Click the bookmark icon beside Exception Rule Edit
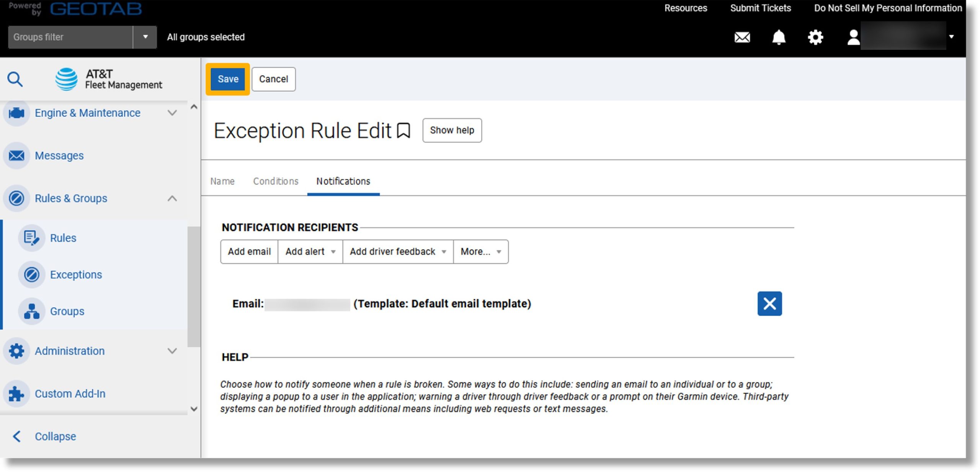The image size is (980, 472). click(403, 131)
